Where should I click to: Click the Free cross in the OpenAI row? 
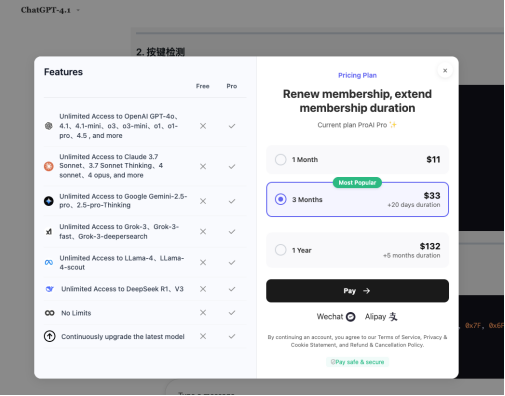coord(203,126)
